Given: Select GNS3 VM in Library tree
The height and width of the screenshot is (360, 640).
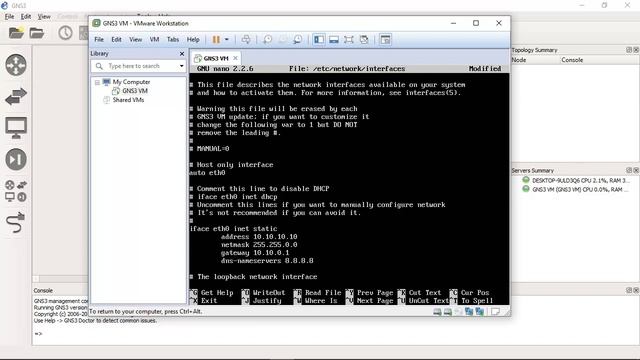Looking at the screenshot, I should [135, 91].
